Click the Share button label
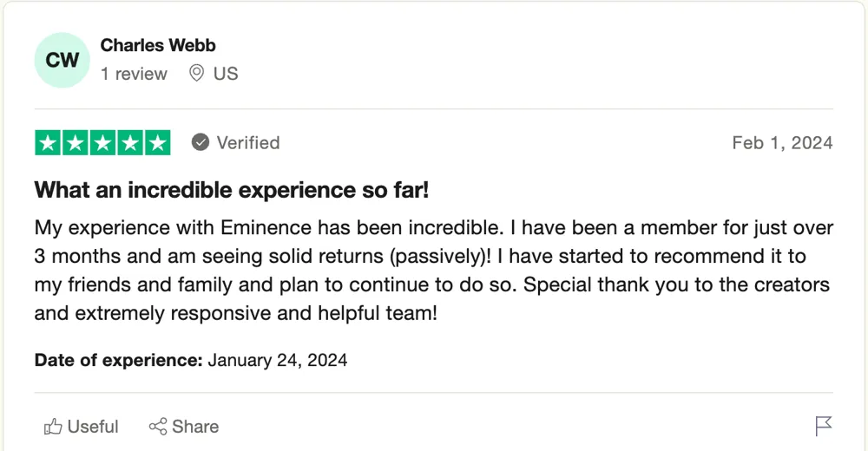This screenshot has width=868, height=451. click(x=195, y=427)
